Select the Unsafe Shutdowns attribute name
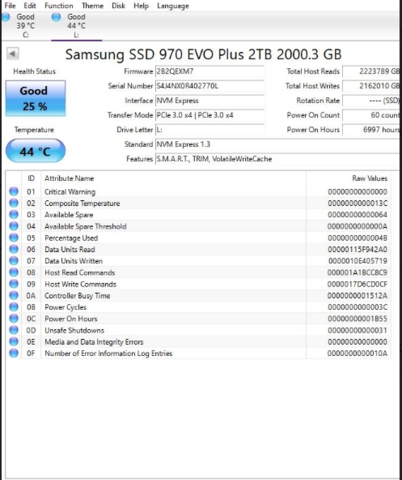The width and height of the screenshot is (402, 480). coord(74,330)
